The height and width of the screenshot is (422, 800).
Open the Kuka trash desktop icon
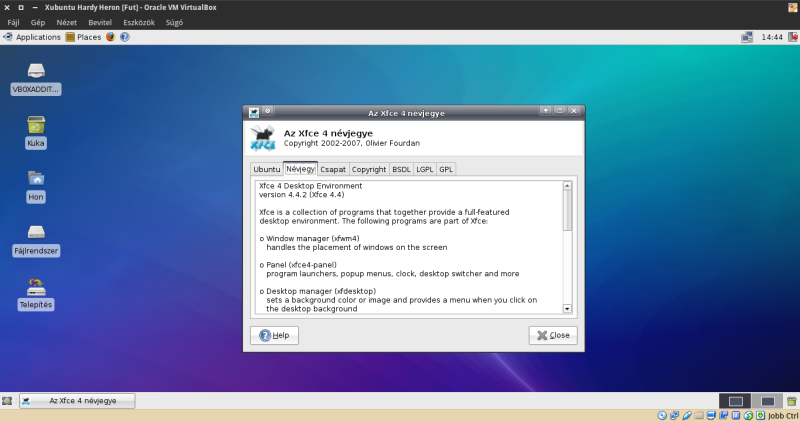coord(36,132)
